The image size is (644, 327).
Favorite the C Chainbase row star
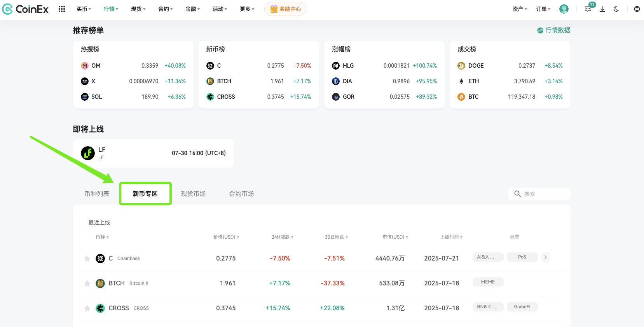pyautogui.click(x=87, y=259)
